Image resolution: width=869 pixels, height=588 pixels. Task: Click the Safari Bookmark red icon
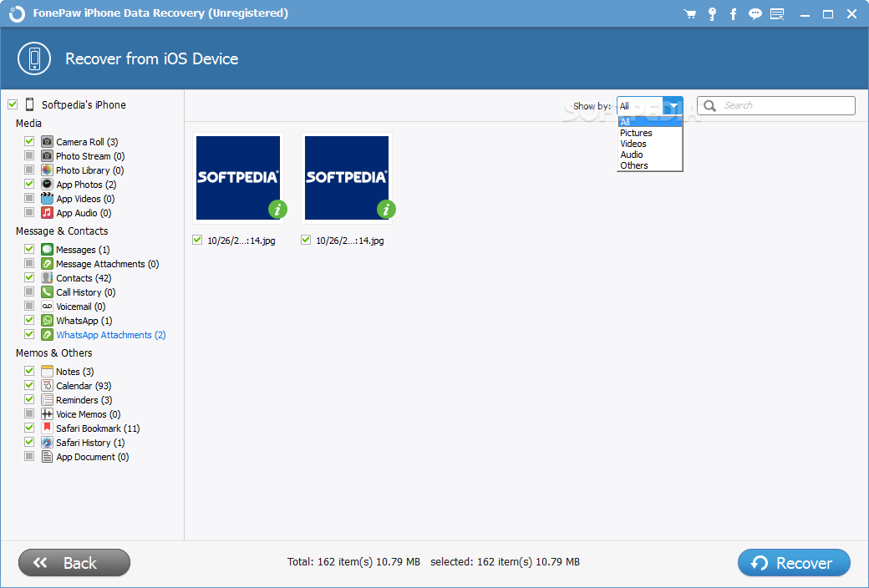[47, 428]
